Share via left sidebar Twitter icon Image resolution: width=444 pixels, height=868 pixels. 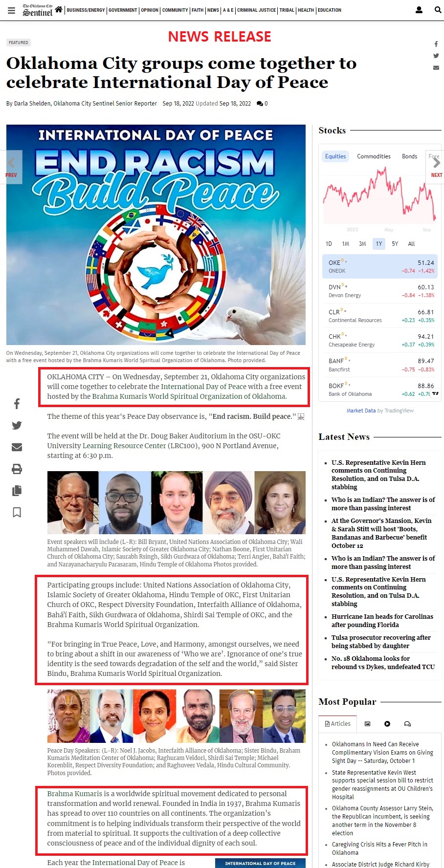point(17,425)
